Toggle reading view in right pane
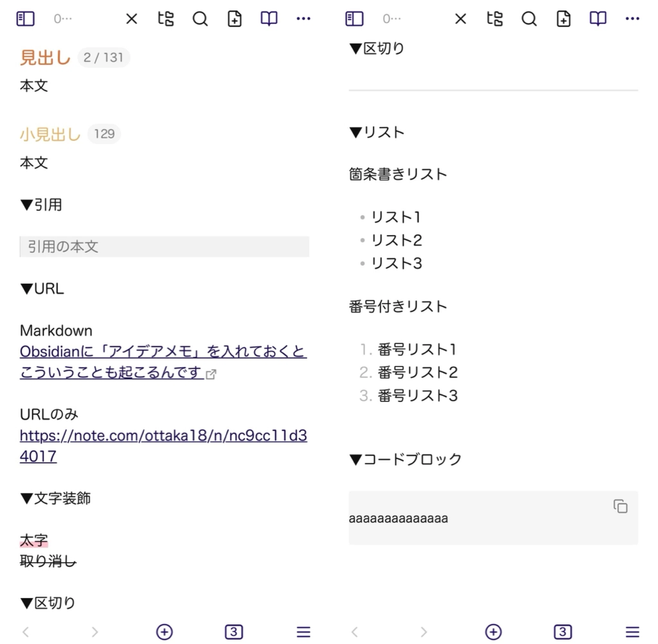 (x=598, y=19)
